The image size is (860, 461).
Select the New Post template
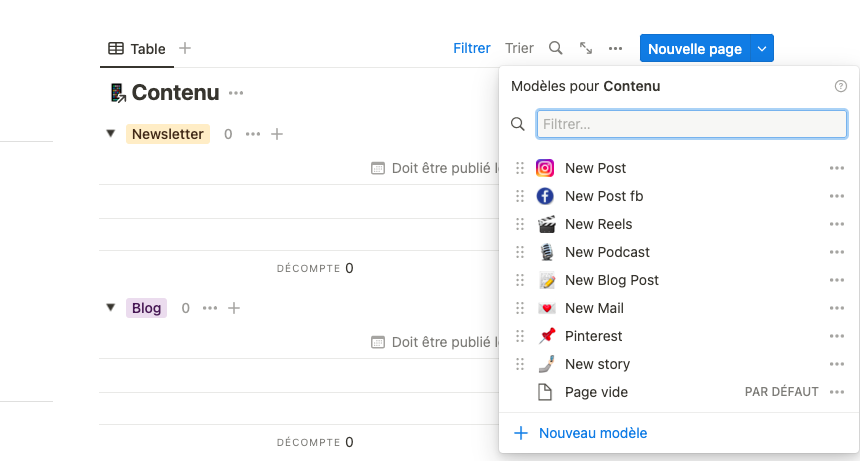point(596,168)
